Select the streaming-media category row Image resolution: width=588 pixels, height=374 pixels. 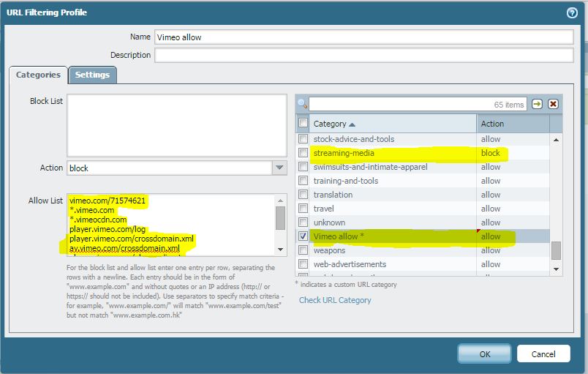pos(423,153)
